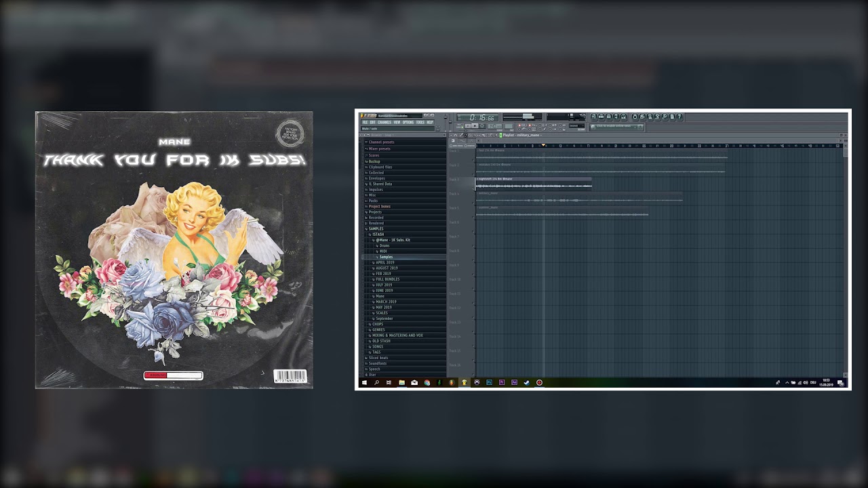Adjust the main pitch slider
Viewport: 868px width, 488px height.
coord(450,123)
